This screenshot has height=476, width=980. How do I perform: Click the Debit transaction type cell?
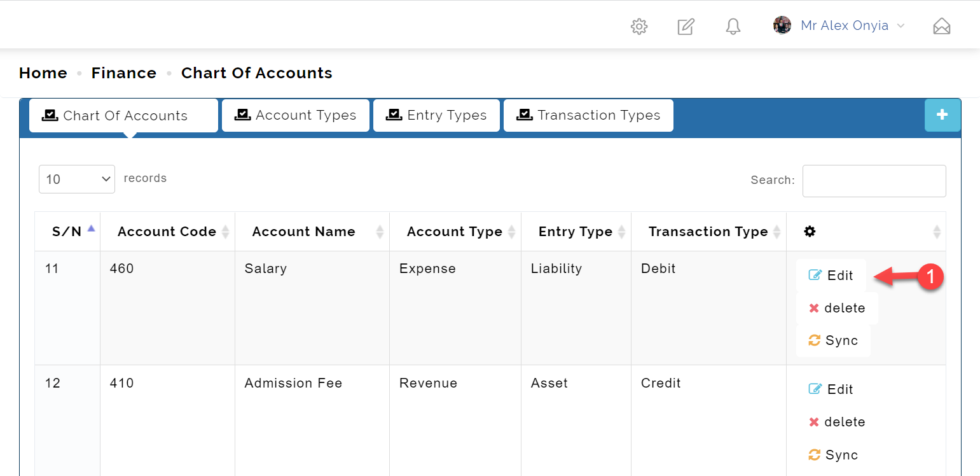(709, 308)
